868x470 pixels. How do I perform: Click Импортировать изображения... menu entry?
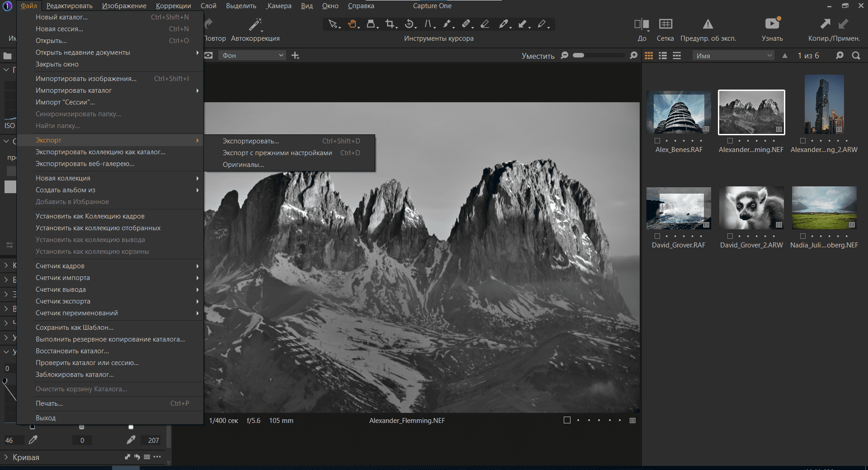tap(86, 79)
